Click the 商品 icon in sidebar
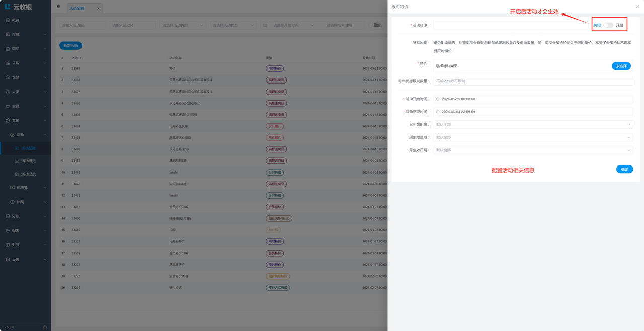Image resolution: width=644 pixels, height=331 pixels. [8, 49]
